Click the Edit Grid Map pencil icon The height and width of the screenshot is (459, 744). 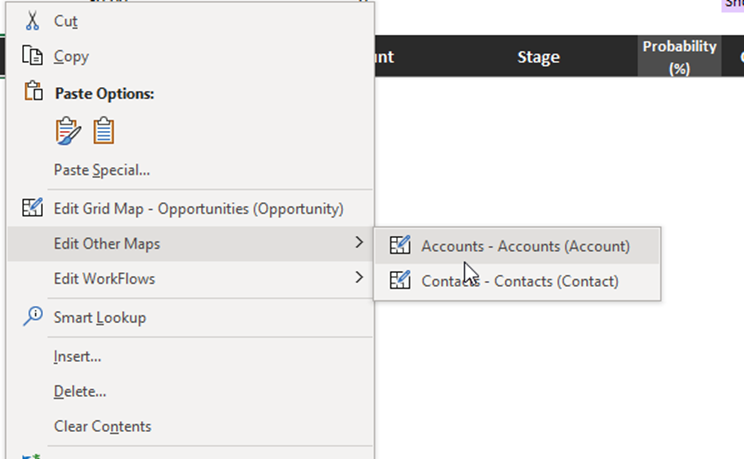pyautogui.click(x=33, y=208)
